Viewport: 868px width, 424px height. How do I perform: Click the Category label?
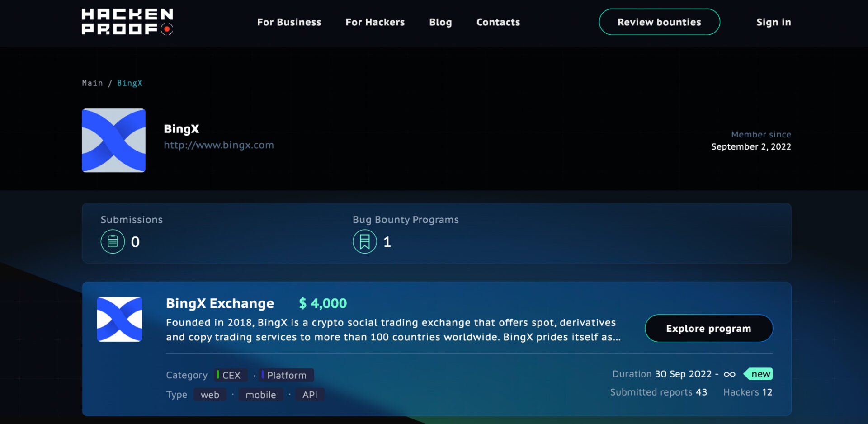[187, 375]
